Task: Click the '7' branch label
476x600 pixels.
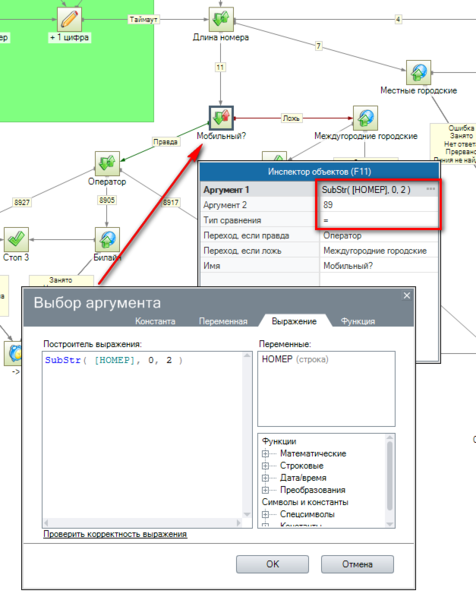Action: pyautogui.click(x=318, y=46)
